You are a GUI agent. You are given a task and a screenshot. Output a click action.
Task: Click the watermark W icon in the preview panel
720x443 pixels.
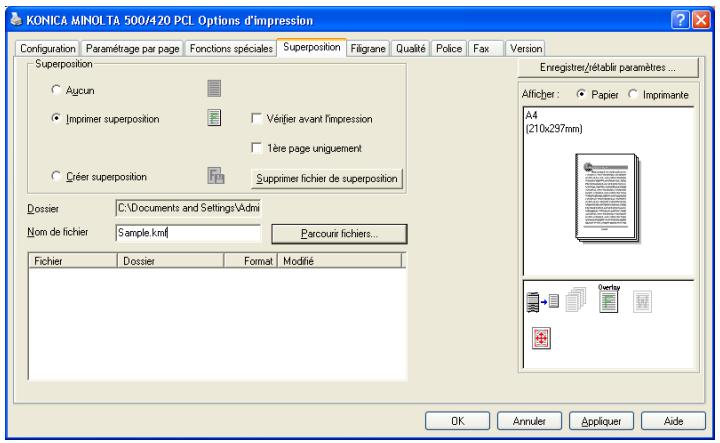tap(642, 302)
